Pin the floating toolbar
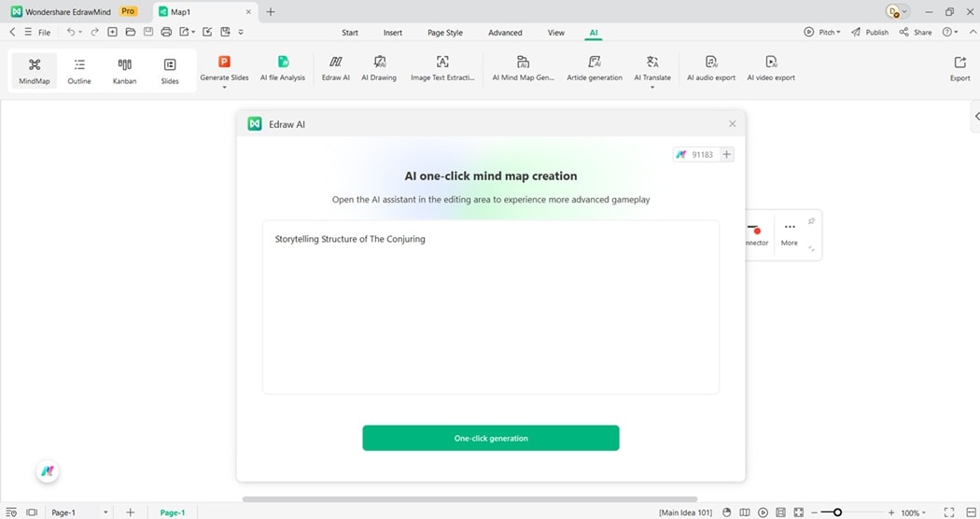The height and width of the screenshot is (519, 980). click(x=811, y=221)
